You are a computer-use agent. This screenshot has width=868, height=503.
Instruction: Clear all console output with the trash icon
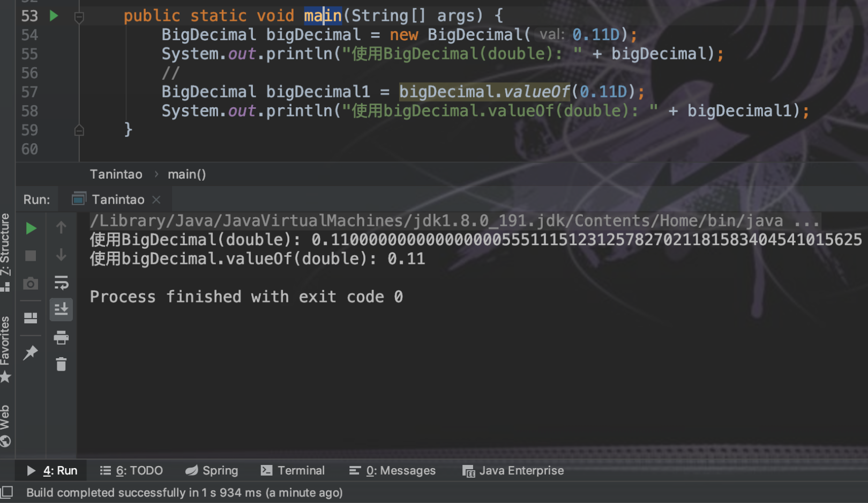pos(61,365)
